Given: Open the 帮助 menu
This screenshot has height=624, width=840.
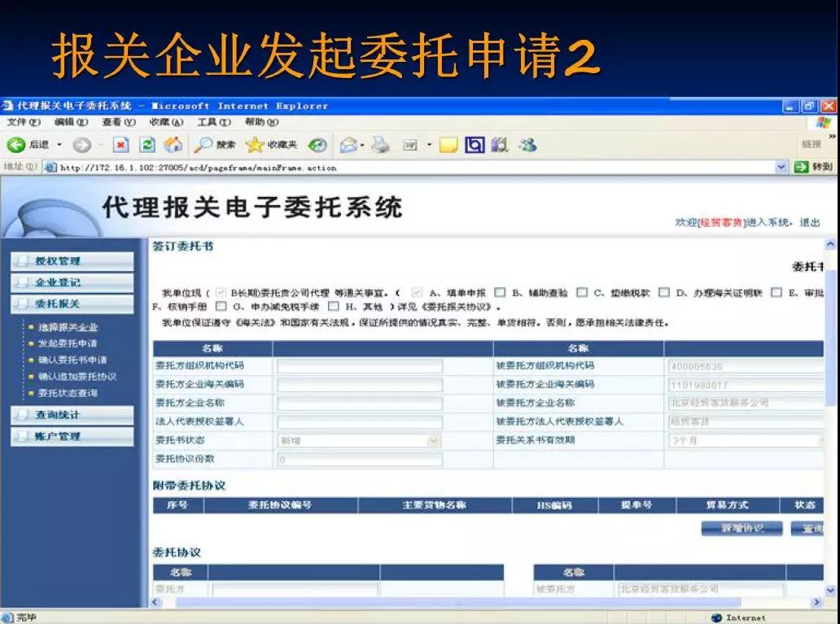Looking at the screenshot, I should click(x=261, y=122).
